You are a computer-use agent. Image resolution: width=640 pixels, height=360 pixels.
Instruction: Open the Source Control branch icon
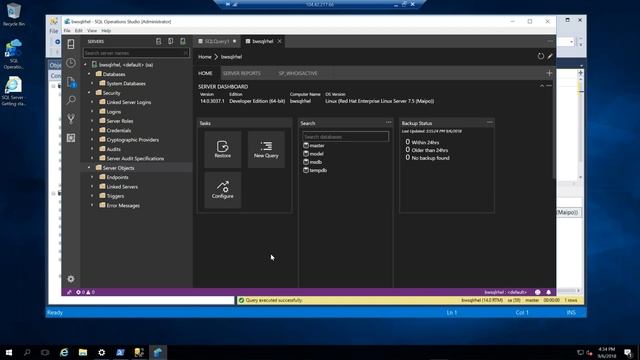[71, 119]
